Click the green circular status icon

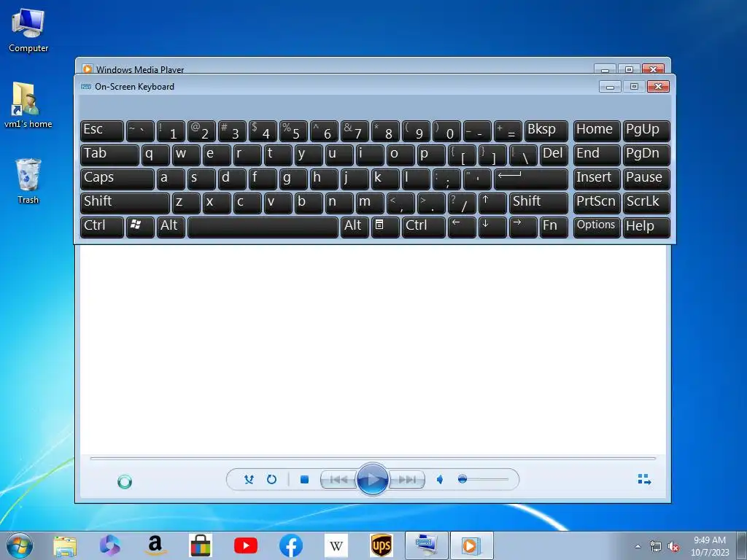point(125,482)
